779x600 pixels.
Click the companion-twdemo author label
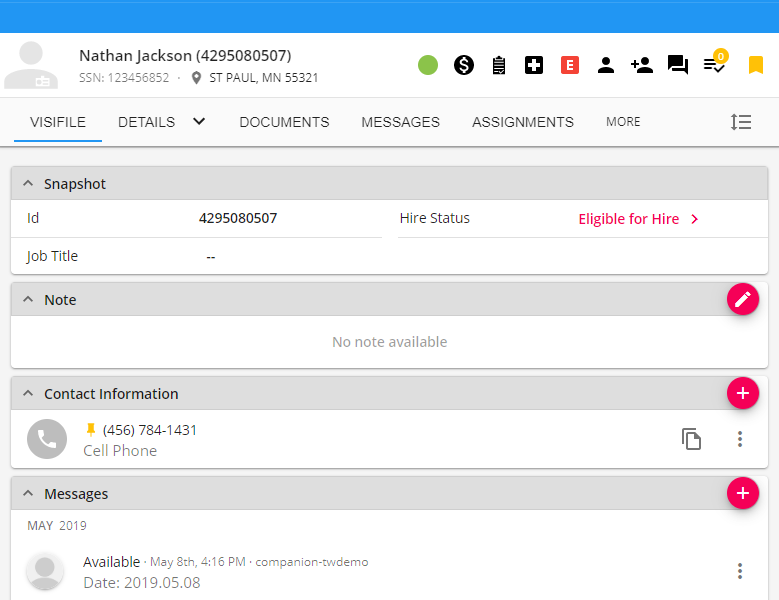(x=312, y=562)
